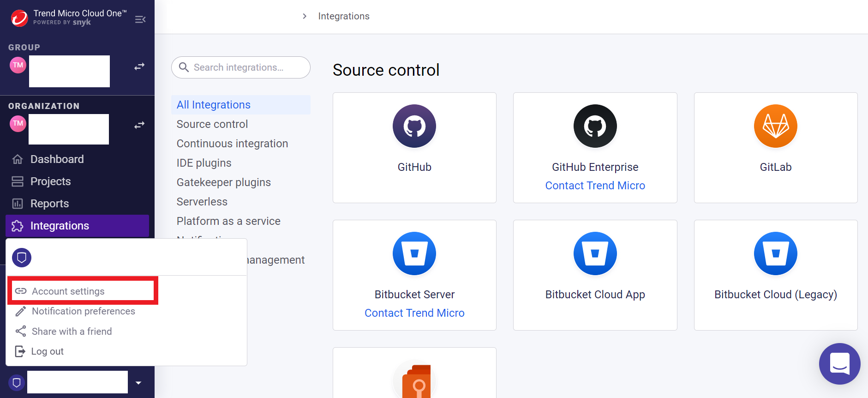
Task: Expand the user menu dropdown arrow
Action: pos(138,383)
